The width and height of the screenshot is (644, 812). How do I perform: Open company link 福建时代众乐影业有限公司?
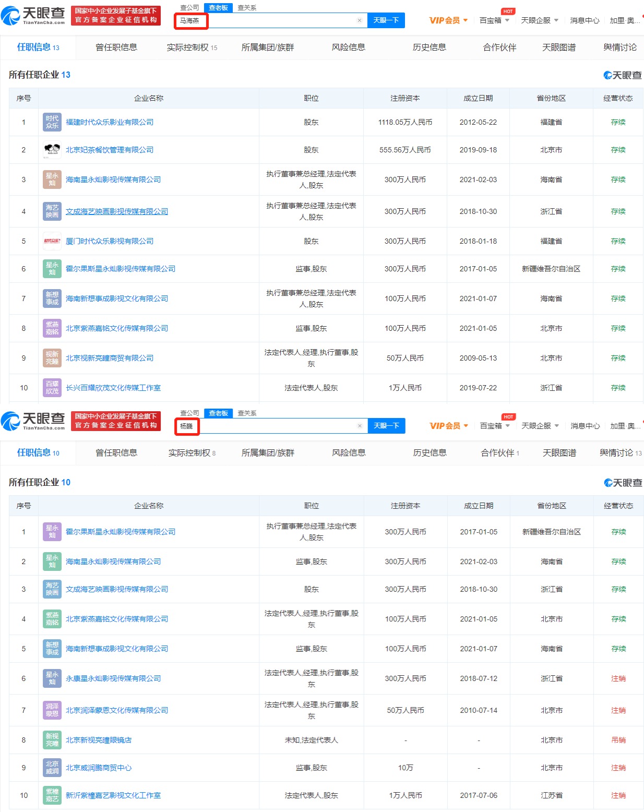click(x=110, y=122)
